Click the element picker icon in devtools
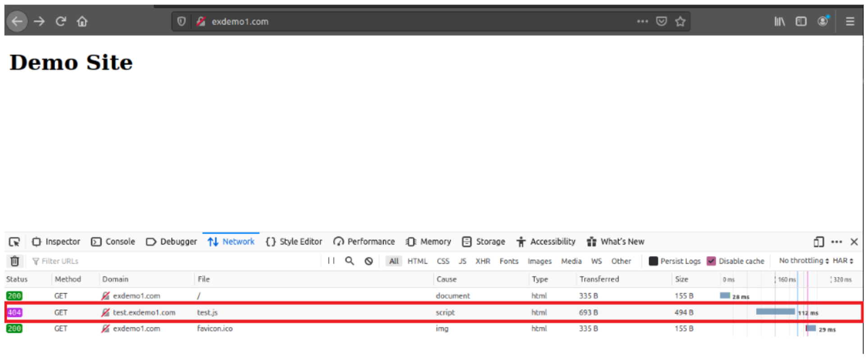Viewport: 868px width, 359px height. click(14, 242)
